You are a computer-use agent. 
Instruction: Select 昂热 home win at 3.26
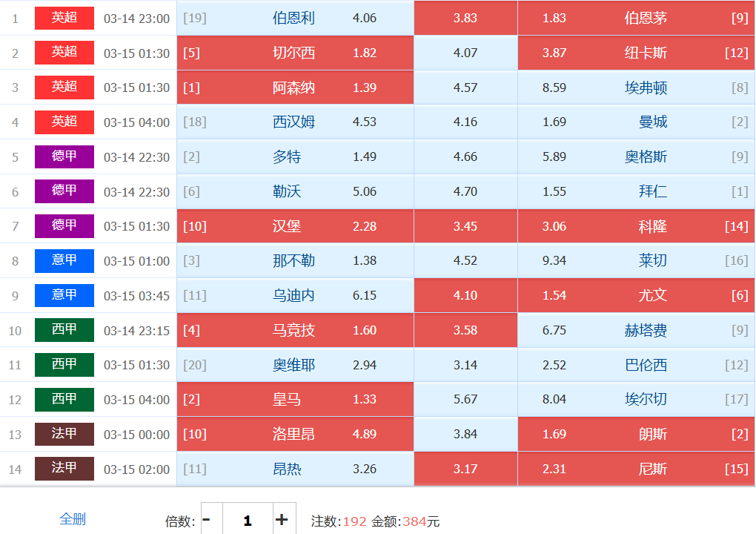[x=295, y=469]
